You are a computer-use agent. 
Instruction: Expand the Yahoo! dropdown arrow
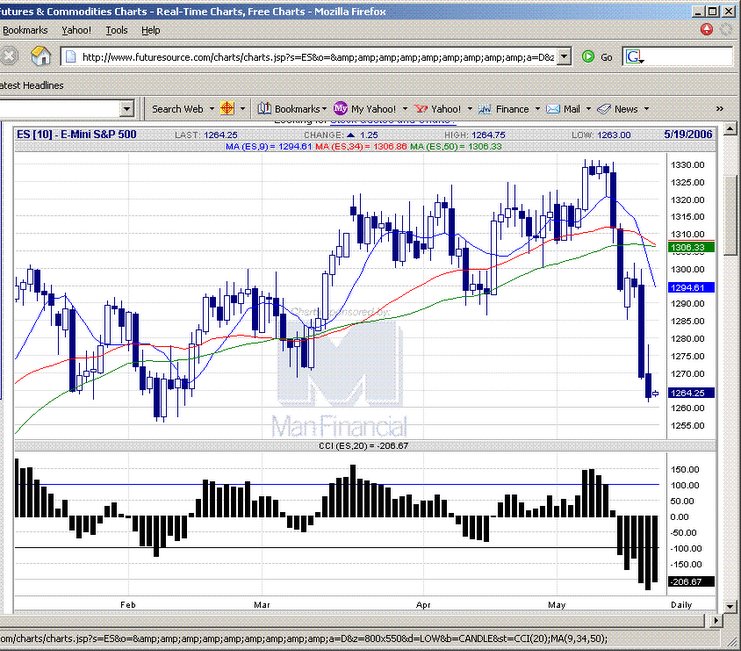[x=470, y=109]
